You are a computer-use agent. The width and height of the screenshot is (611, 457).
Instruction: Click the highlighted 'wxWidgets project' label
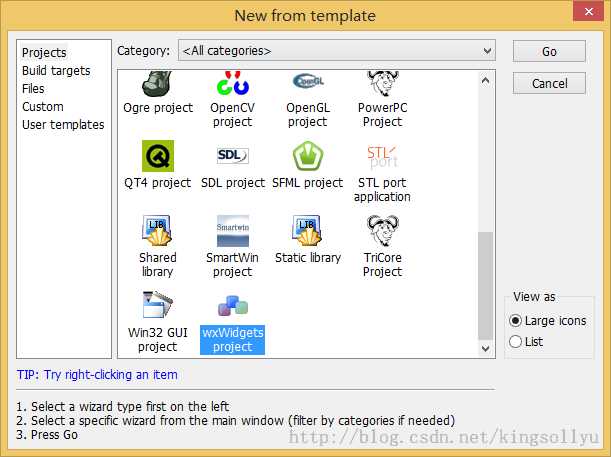tap(233, 340)
